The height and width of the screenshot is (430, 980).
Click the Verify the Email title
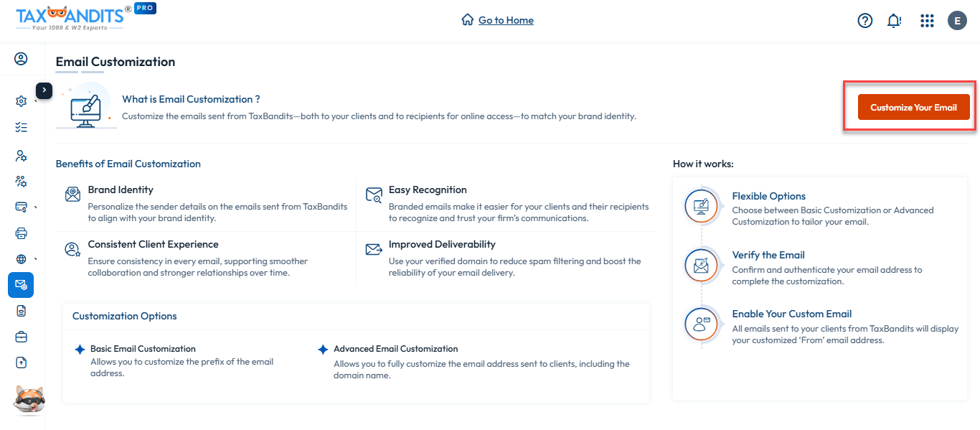768,255
